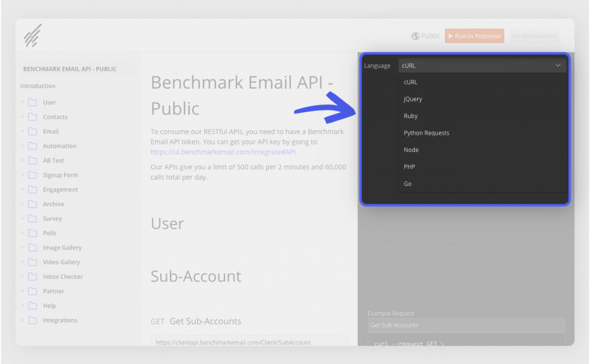Open the Partner sidebar label
590x364 pixels.
pyautogui.click(x=54, y=291)
